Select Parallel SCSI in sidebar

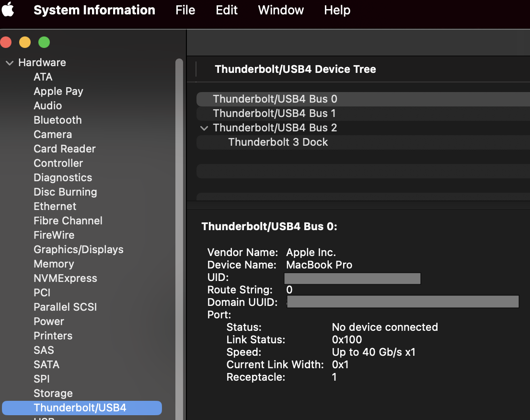65,307
